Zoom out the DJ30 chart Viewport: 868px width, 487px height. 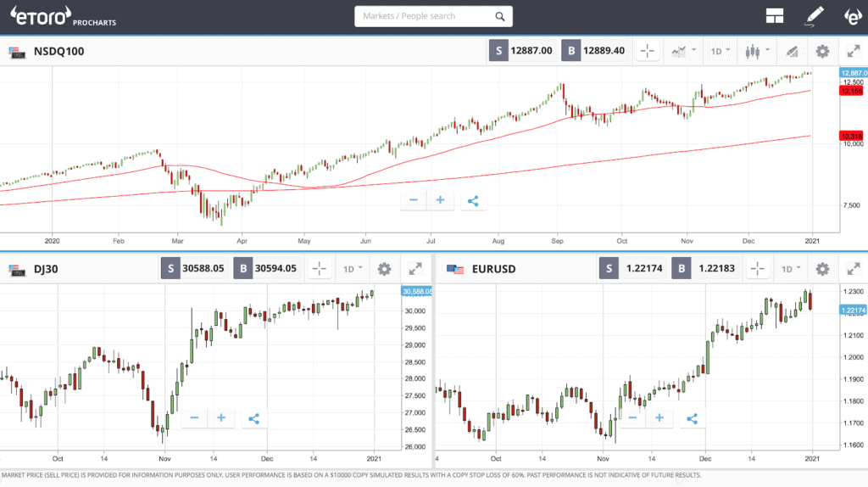click(194, 417)
